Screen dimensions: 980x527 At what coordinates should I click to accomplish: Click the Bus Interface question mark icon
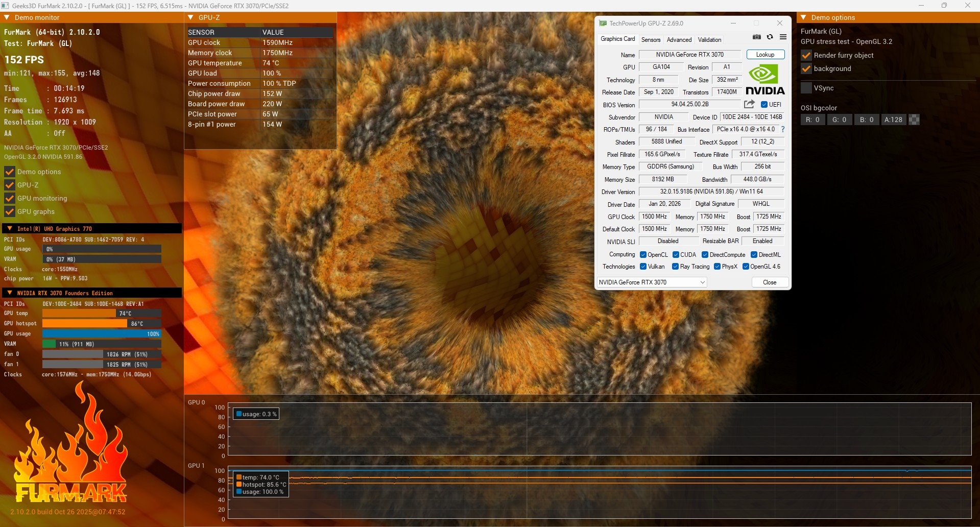pyautogui.click(x=782, y=129)
